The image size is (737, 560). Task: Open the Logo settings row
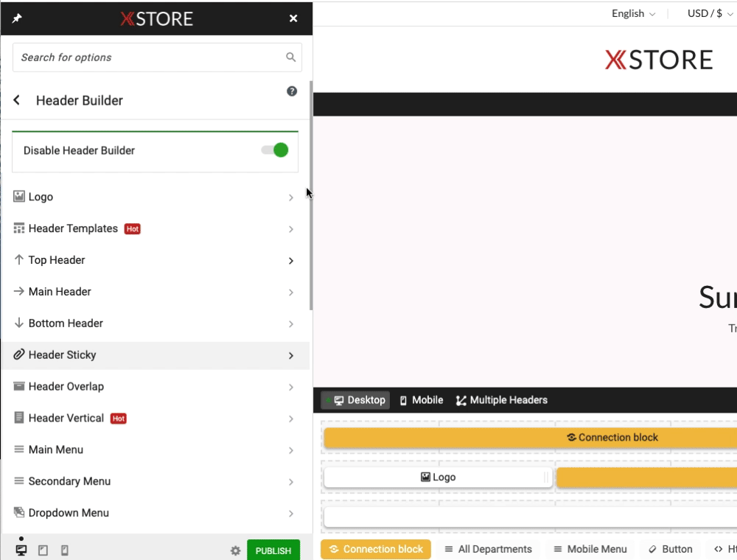pyautogui.click(x=155, y=197)
